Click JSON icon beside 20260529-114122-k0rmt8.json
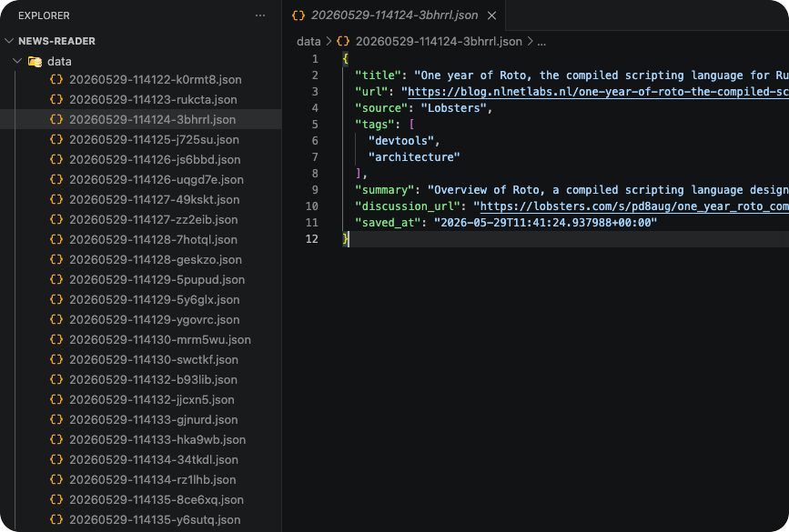 click(56, 79)
